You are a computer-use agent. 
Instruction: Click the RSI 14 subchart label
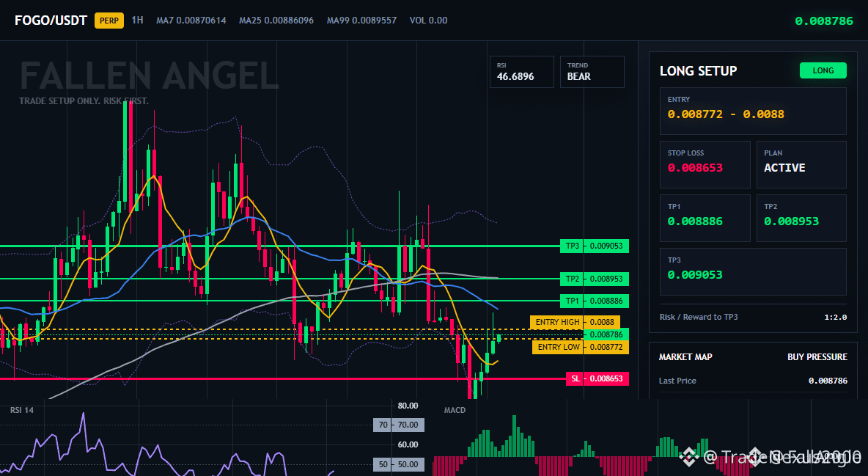click(21, 410)
